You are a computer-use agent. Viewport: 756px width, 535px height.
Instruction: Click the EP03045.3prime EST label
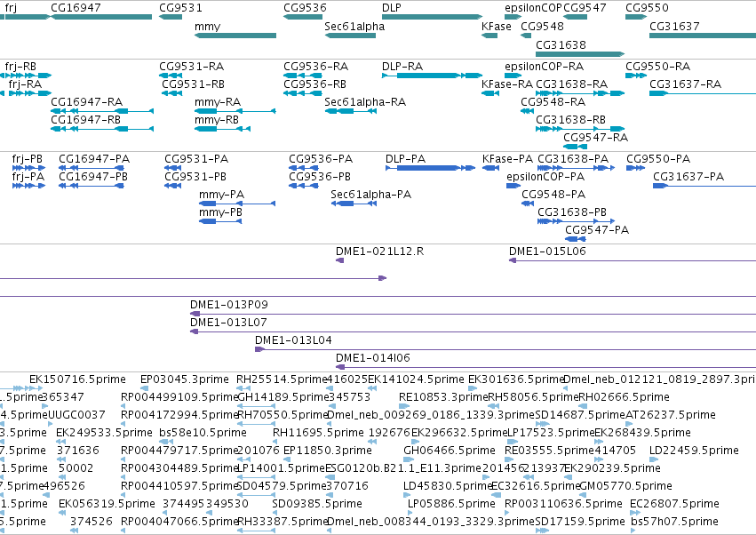(184, 379)
